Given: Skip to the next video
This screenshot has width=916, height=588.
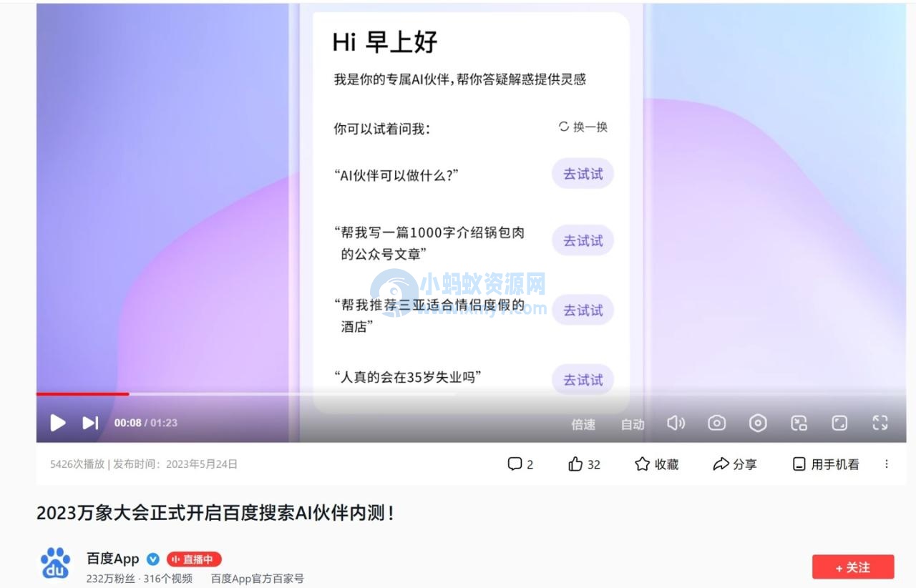Looking at the screenshot, I should pyautogui.click(x=90, y=423).
